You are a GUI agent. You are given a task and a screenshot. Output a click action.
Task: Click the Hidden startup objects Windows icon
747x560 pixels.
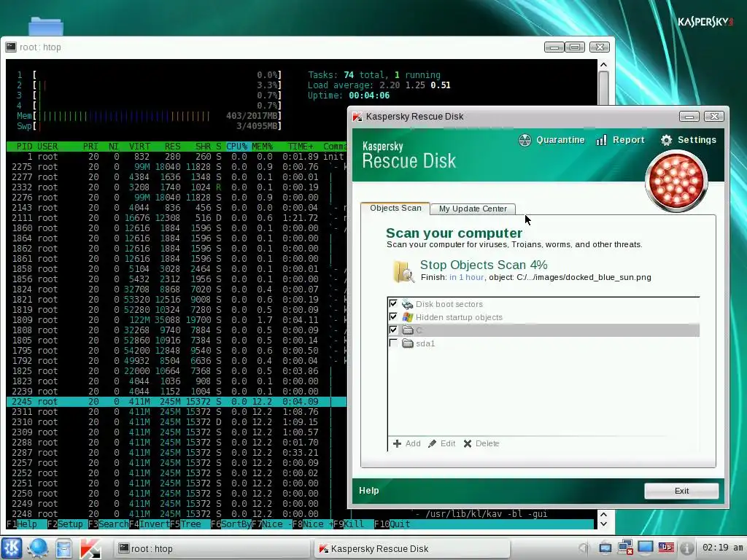(x=407, y=317)
